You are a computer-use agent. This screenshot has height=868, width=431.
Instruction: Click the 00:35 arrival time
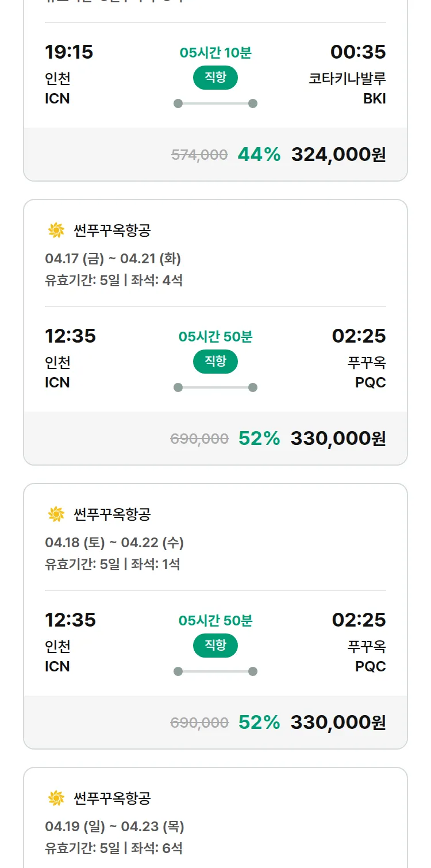click(358, 52)
